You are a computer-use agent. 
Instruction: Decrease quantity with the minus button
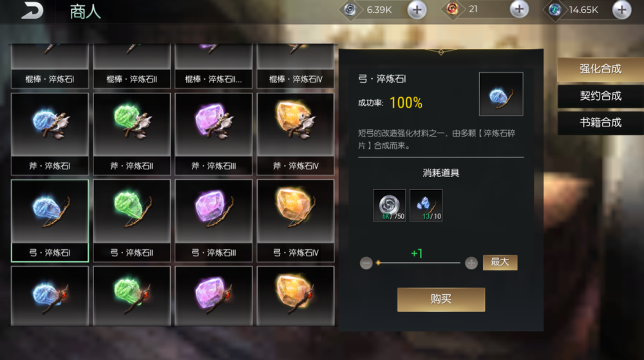point(366,263)
